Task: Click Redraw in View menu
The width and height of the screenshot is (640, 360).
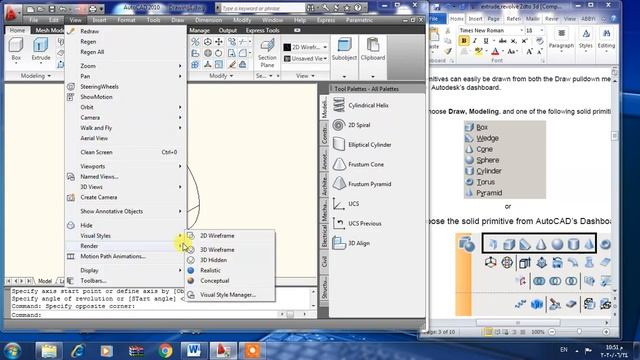Action: 126,31
